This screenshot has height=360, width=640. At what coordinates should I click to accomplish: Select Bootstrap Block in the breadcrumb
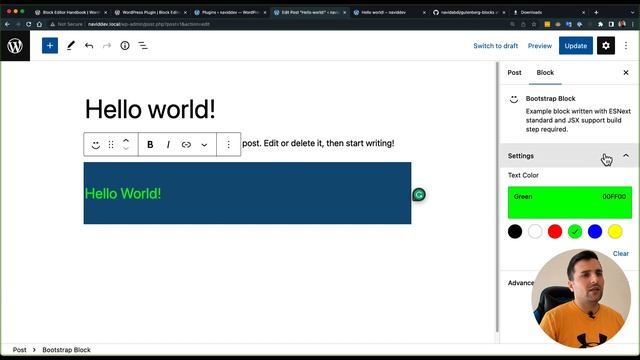click(x=67, y=350)
